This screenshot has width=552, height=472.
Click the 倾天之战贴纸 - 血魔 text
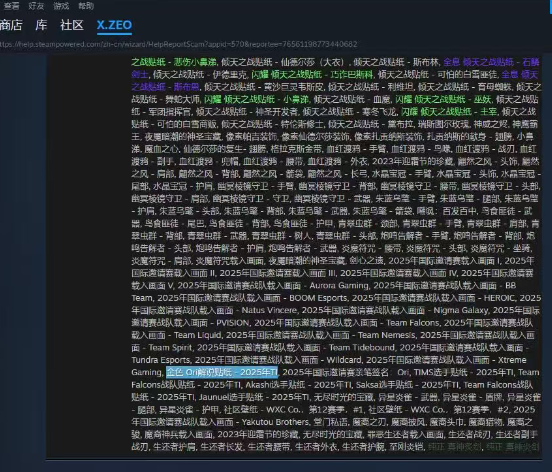[352, 99]
